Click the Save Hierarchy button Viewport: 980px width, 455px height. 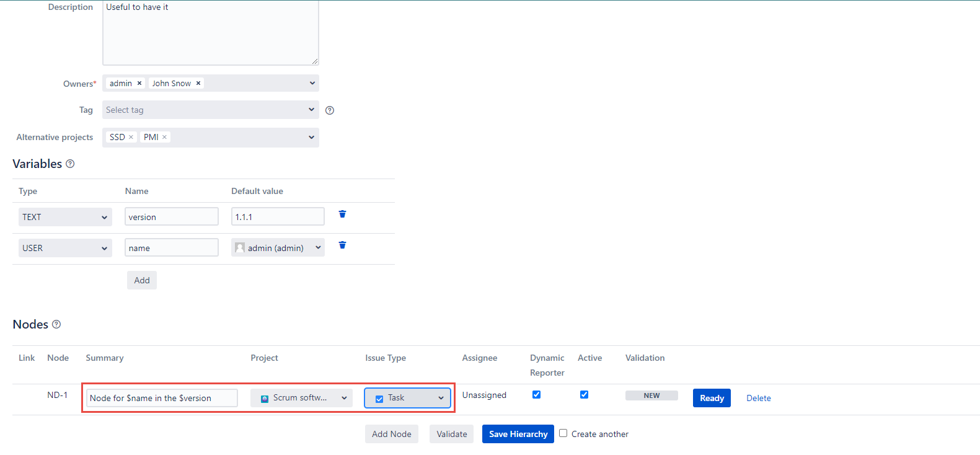point(518,434)
